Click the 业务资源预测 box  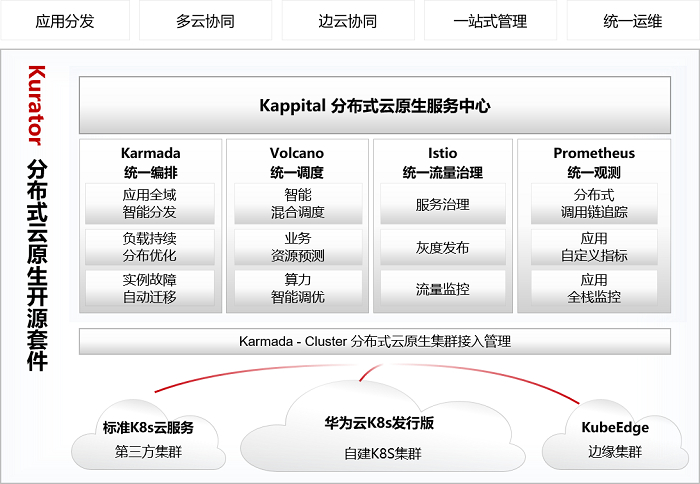[298, 247]
